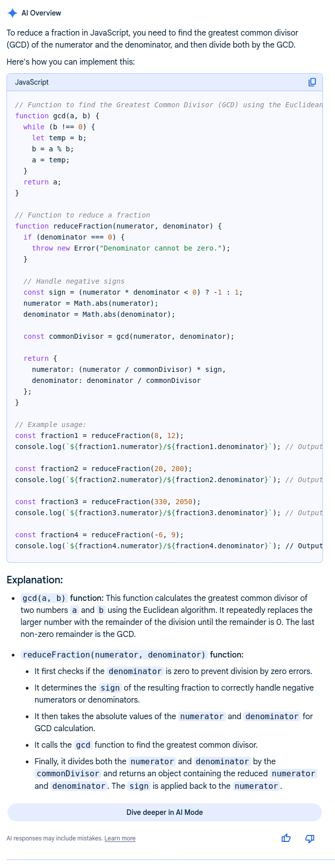
Task: Click the reduceFraction(numerator, denominator) bullet code chip
Action: [114, 655]
